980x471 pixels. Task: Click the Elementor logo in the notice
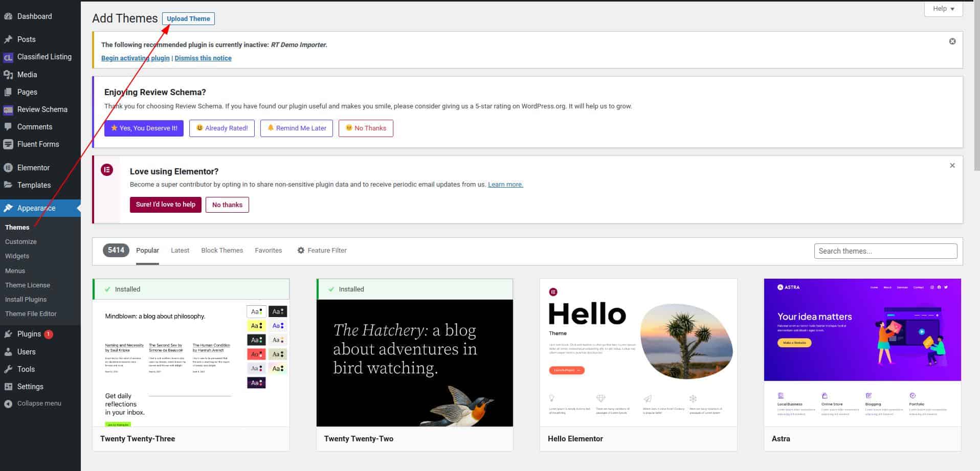click(107, 170)
